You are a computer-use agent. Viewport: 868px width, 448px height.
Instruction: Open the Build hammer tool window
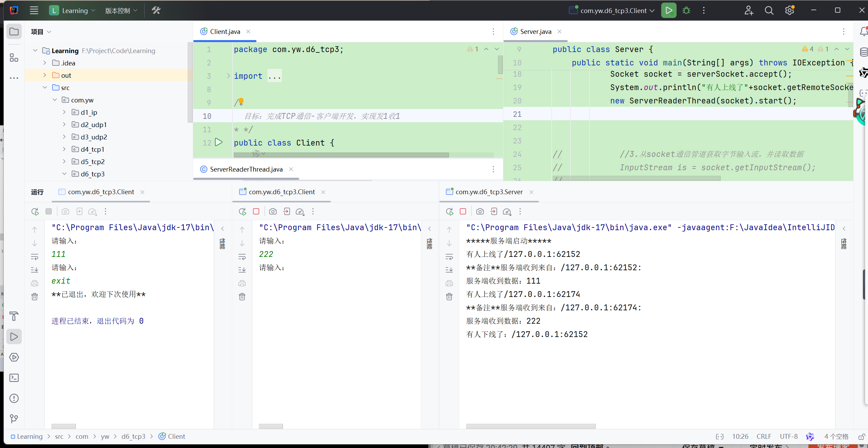pyautogui.click(x=14, y=316)
